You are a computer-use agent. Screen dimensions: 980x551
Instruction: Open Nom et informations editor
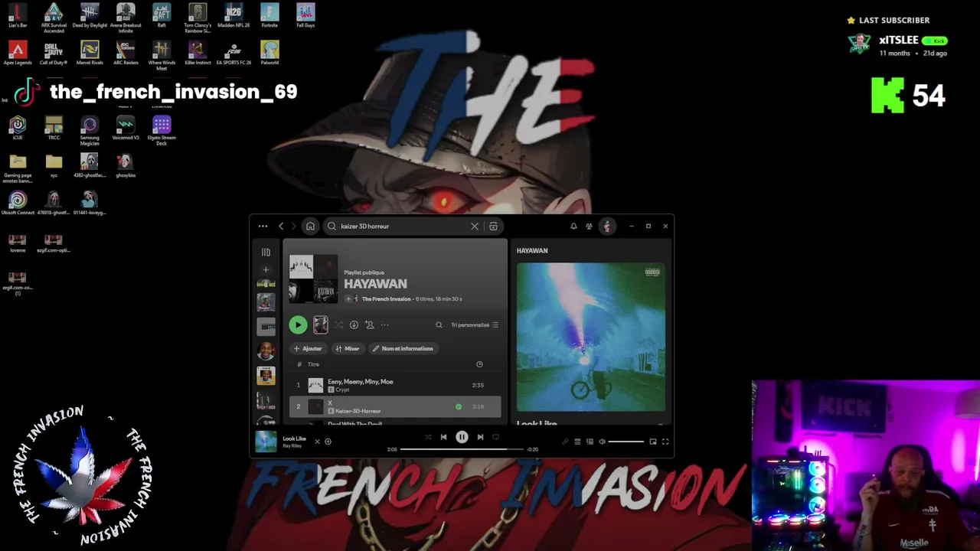[403, 349]
